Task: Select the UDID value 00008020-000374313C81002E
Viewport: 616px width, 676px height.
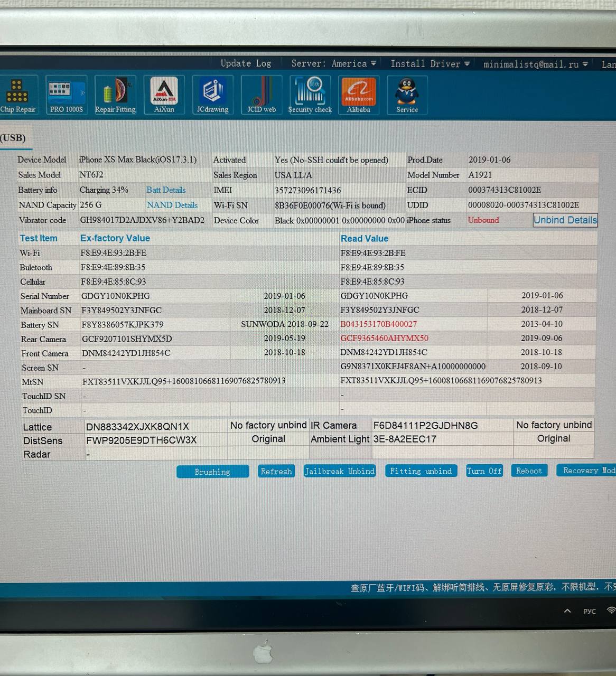Action: click(x=524, y=205)
